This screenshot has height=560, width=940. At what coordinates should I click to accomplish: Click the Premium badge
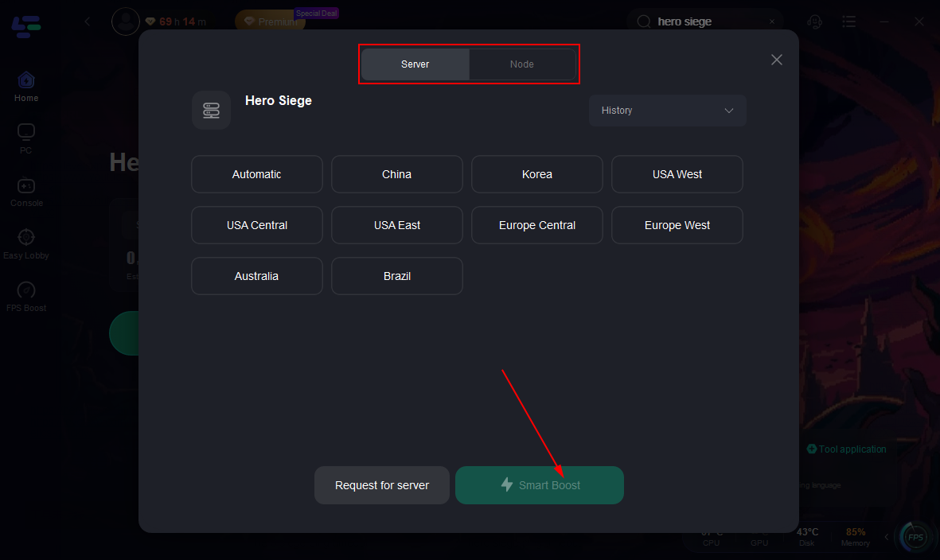pos(271,21)
